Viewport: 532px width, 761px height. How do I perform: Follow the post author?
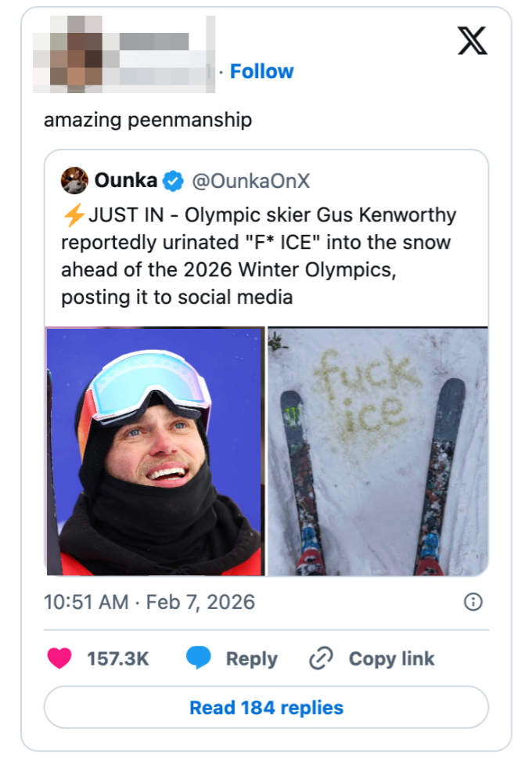click(261, 71)
